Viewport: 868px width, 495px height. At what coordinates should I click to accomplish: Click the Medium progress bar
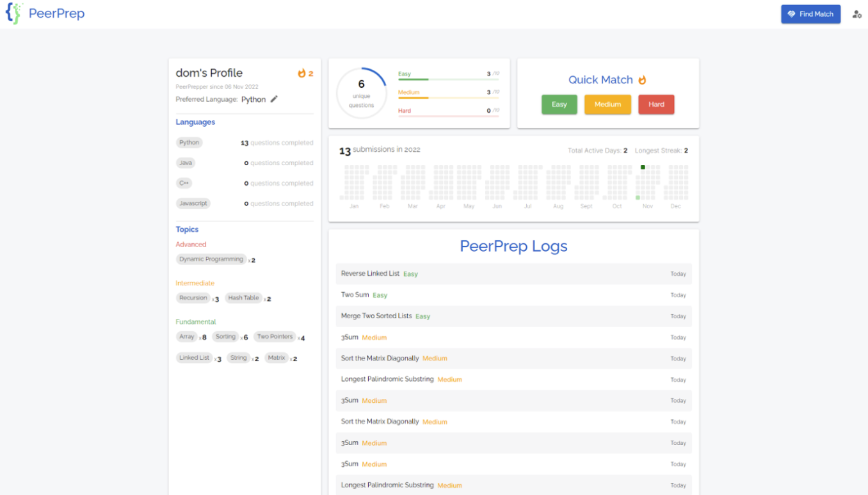click(448, 99)
